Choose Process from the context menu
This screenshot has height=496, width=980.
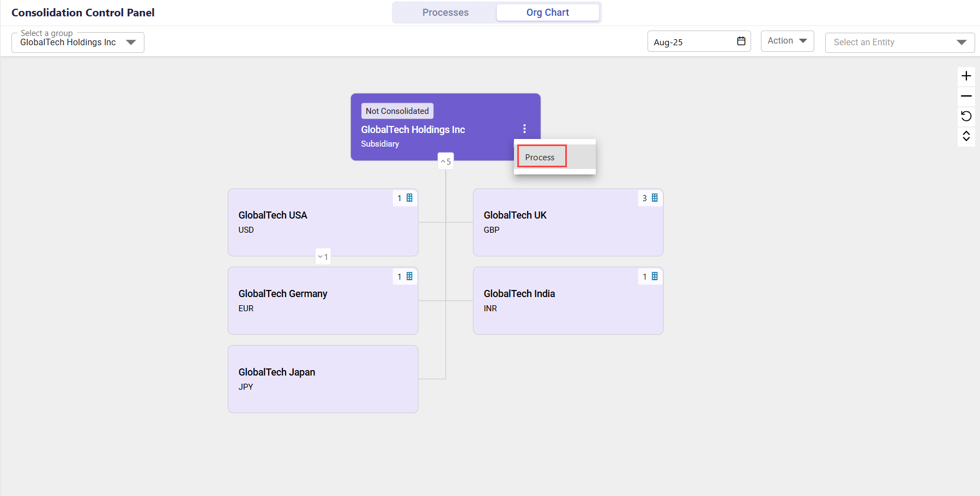[540, 157]
